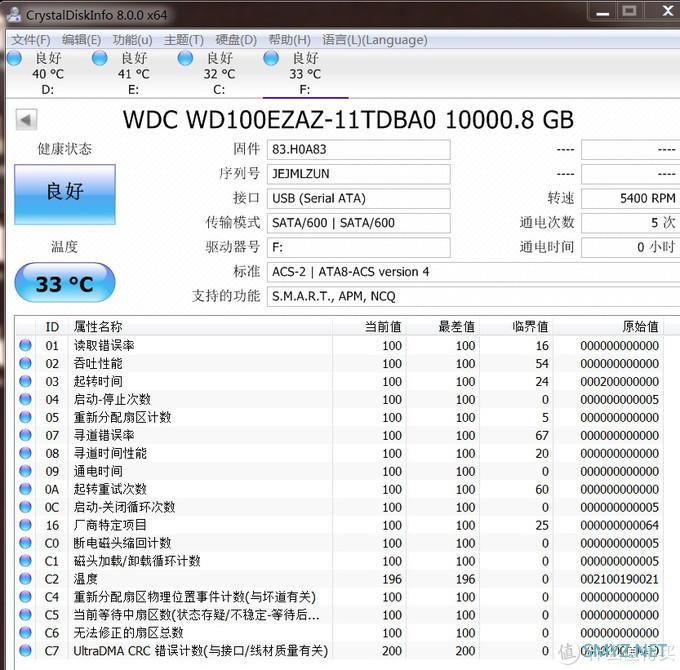
Task: Click status icon for row 0A 起转重试次数
Action: pos(26,489)
